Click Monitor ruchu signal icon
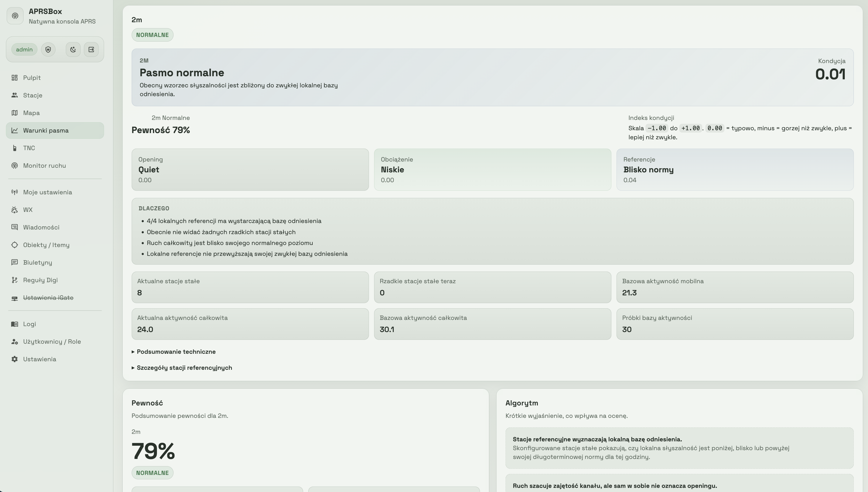The width and height of the screenshot is (868, 492). [14, 166]
